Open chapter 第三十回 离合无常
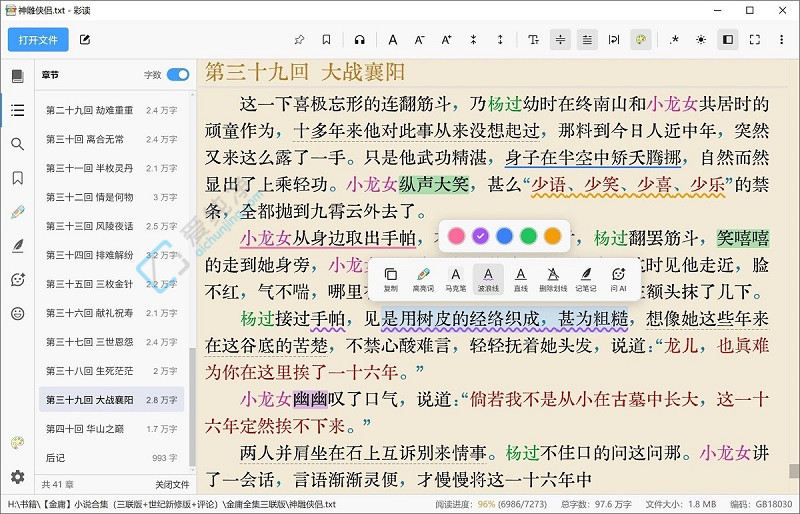Image resolution: width=800 pixels, height=514 pixels. tap(111, 139)
